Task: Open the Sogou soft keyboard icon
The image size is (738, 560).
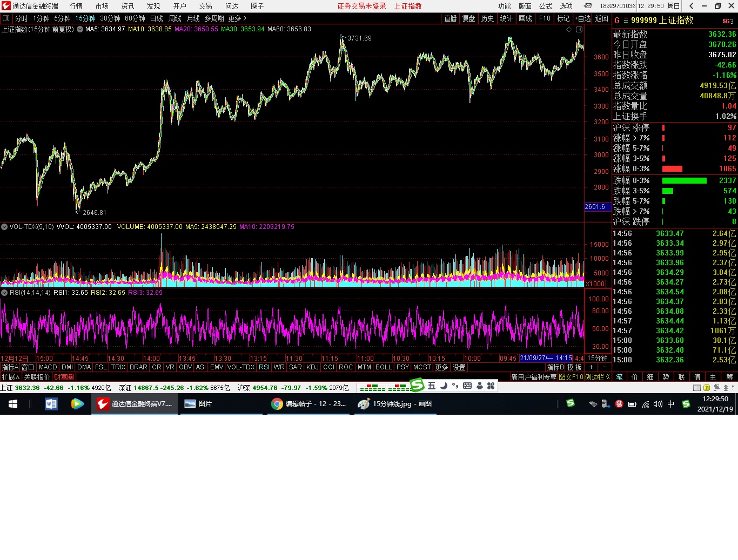Action: pyautogui.click(x=467, y=386)
